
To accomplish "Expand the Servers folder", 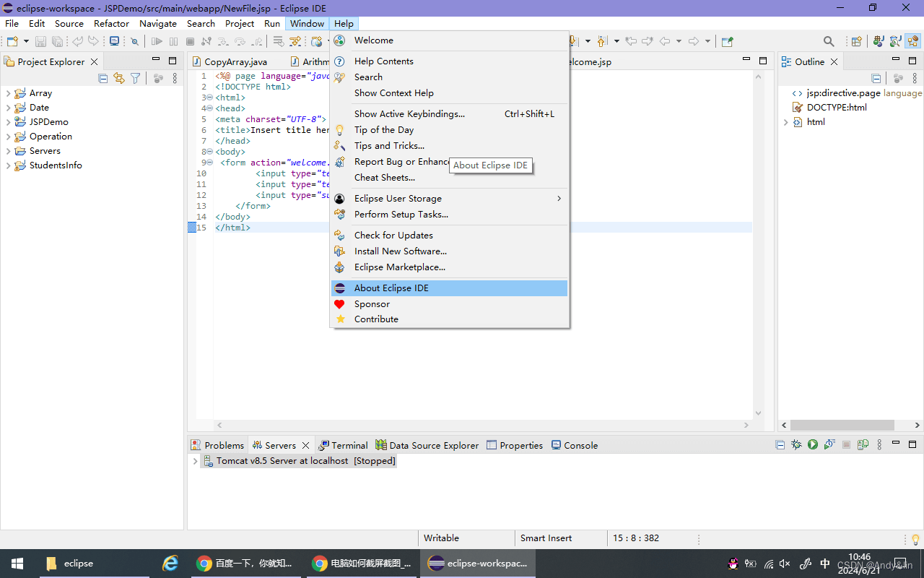I will coord(8,151).
